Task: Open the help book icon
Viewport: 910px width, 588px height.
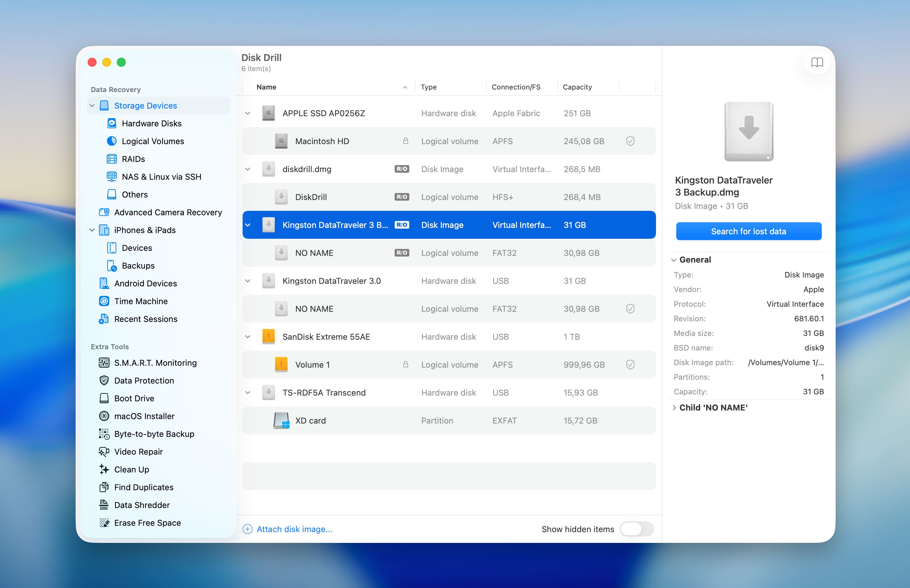Action: [817, 62]
